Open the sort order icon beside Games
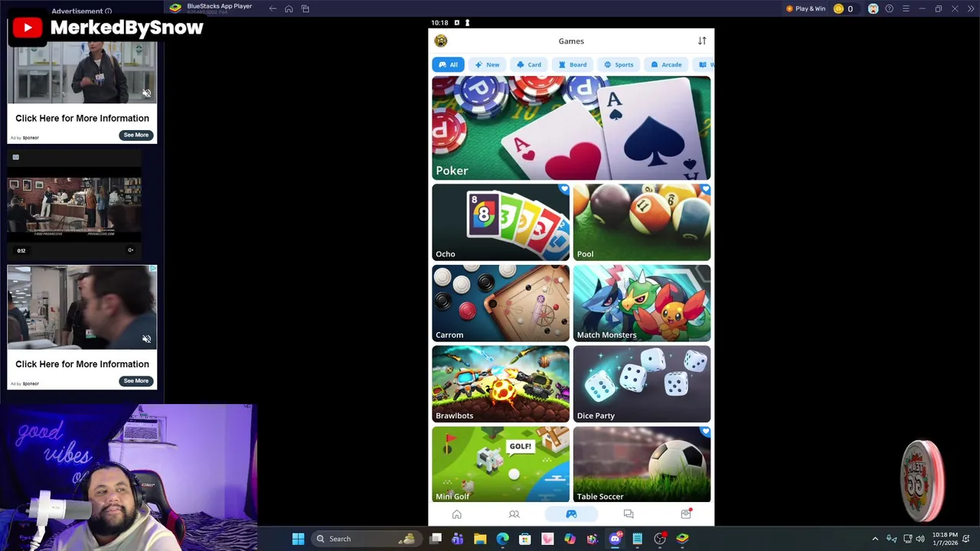Image resolution: width=980 pixels, height=551 pixels. pyautogui.click(x=702, y=41)
